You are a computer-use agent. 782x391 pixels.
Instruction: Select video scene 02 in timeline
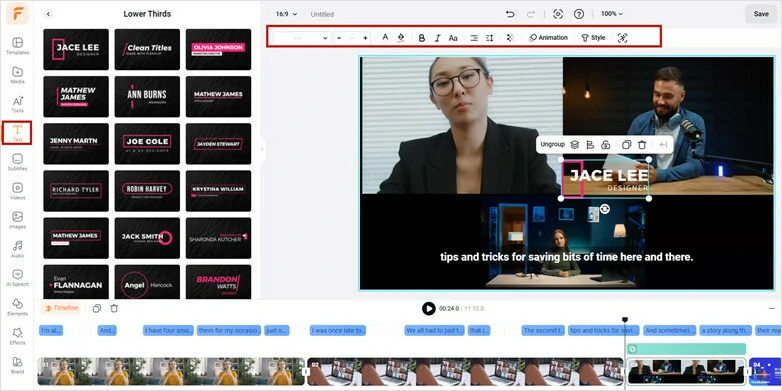tap(465, 372)
